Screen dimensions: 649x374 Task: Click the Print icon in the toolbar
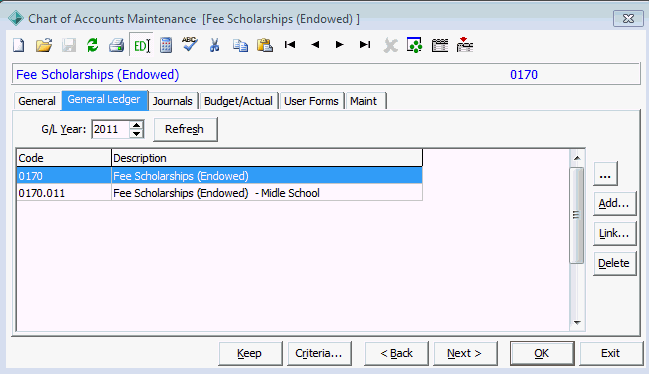pyautogui.click(x=116, y=45)
